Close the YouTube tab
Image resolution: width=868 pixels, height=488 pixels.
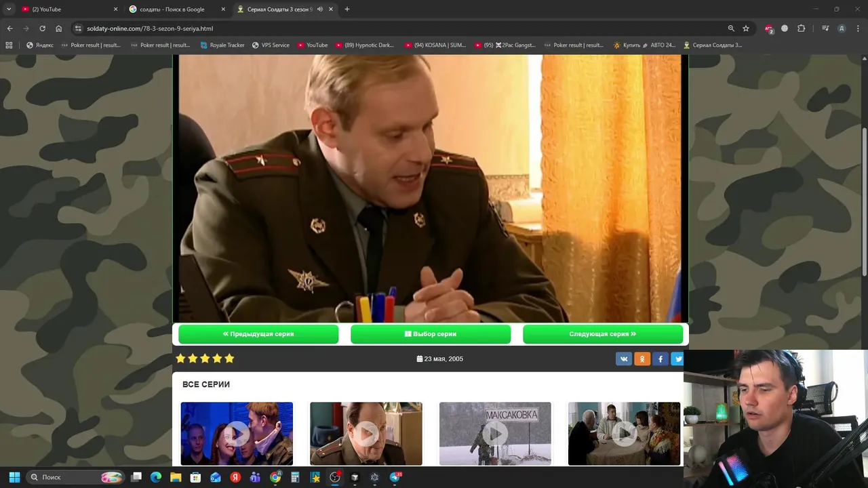[x=115, y=9]
